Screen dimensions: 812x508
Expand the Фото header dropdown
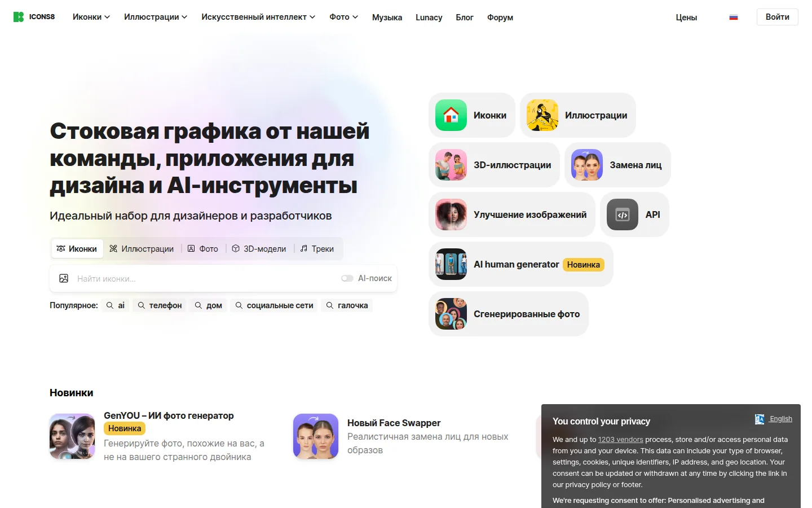(x=344, y=17)
